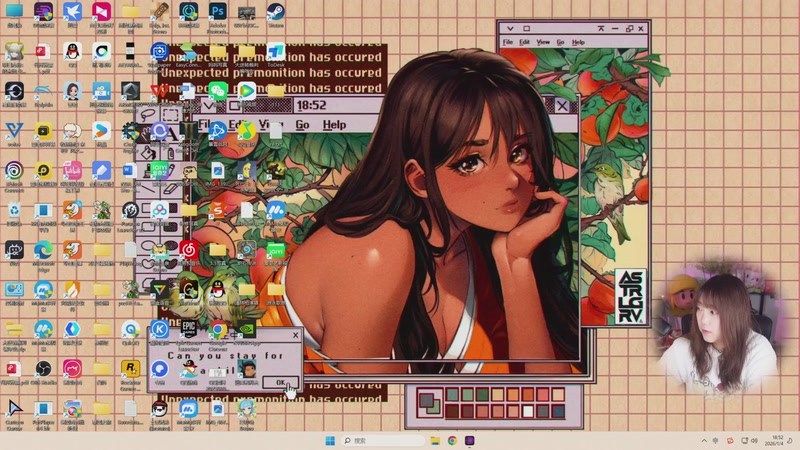Select the Dolphin emulator desktop icon

(x=43, y=91)
